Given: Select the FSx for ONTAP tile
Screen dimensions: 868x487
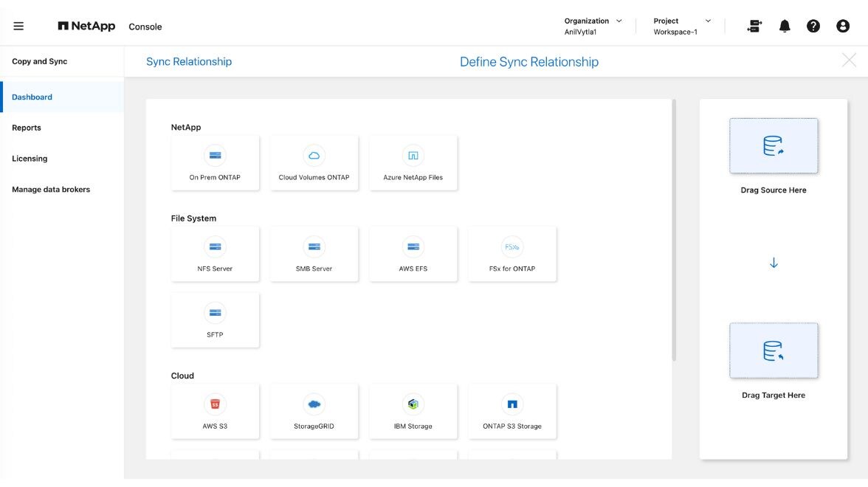Looking at the screenshot, I should coord(512,254).
